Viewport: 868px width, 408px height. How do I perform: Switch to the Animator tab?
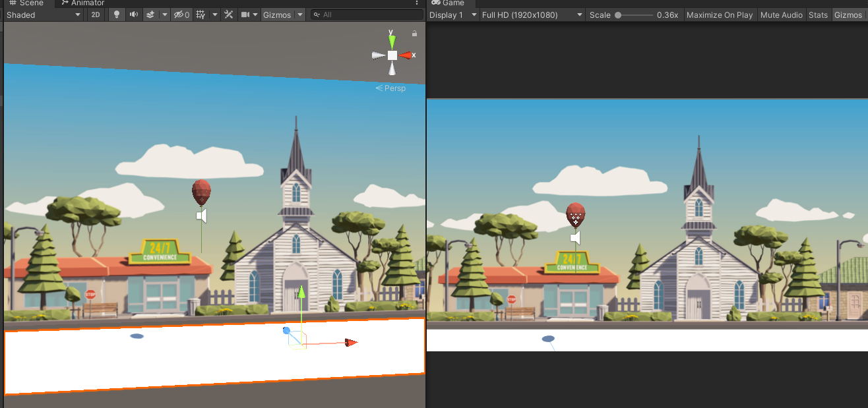82,3
